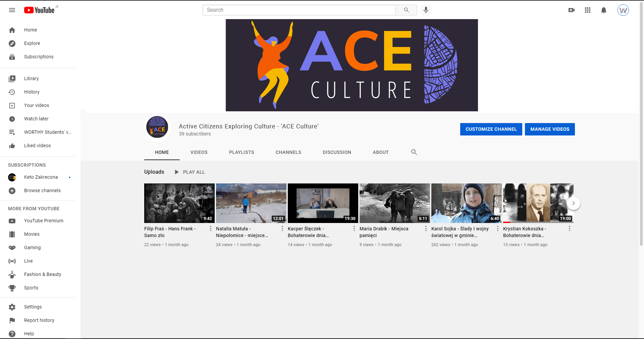Viewport: 644px width, 339px height.
Task: Search within channel using magnifier icon
Action: pyautogui.click(x=414, y=152)
